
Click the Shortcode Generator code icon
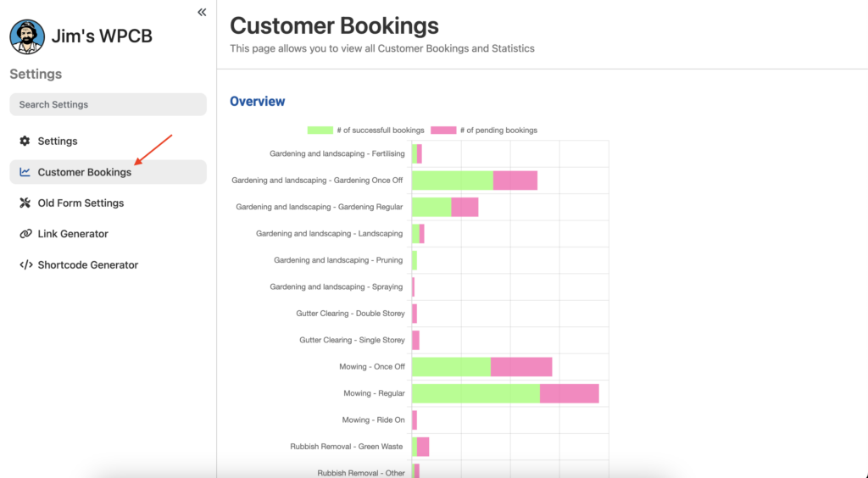click(25, 265)
